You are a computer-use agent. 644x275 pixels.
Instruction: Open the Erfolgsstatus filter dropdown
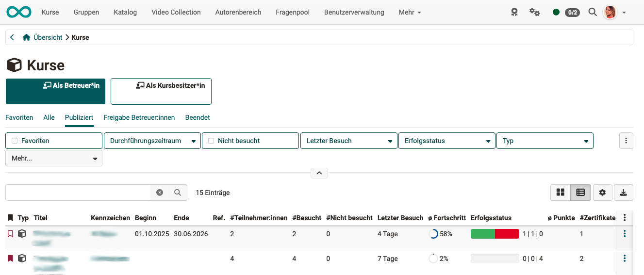[446, 141]
